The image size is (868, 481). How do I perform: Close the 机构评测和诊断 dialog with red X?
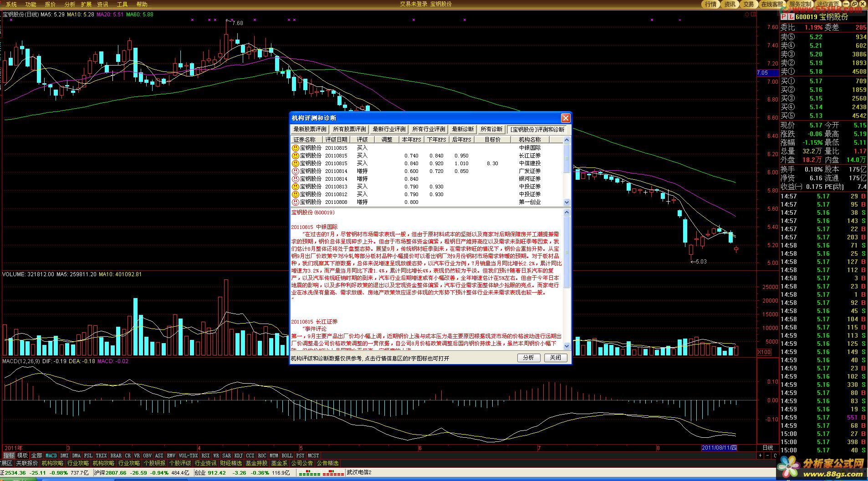point(566,118)
